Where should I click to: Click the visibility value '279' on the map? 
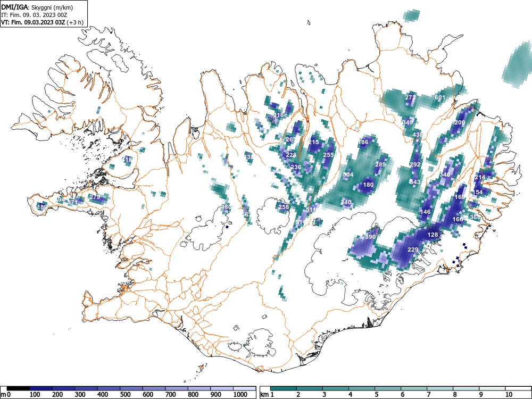pos(95,197)
